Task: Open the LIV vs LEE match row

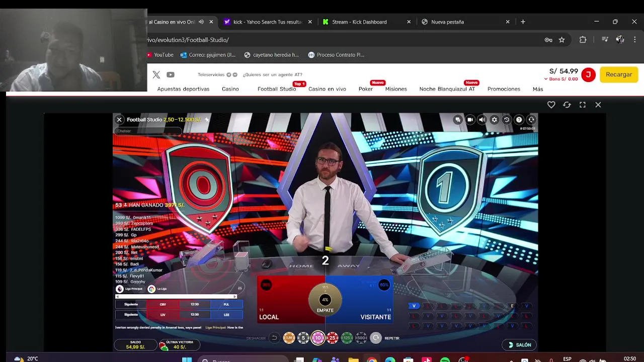Action: point(180,315)
